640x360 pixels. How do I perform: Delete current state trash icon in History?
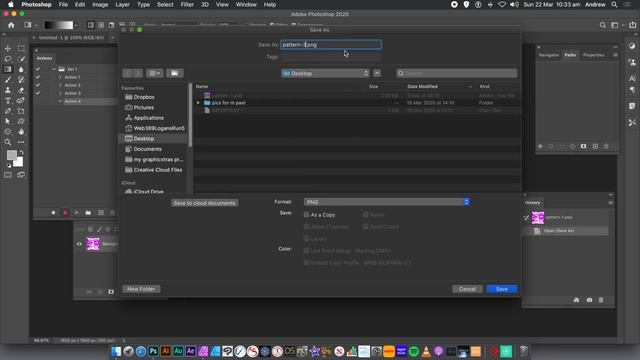tap(601, 300)
